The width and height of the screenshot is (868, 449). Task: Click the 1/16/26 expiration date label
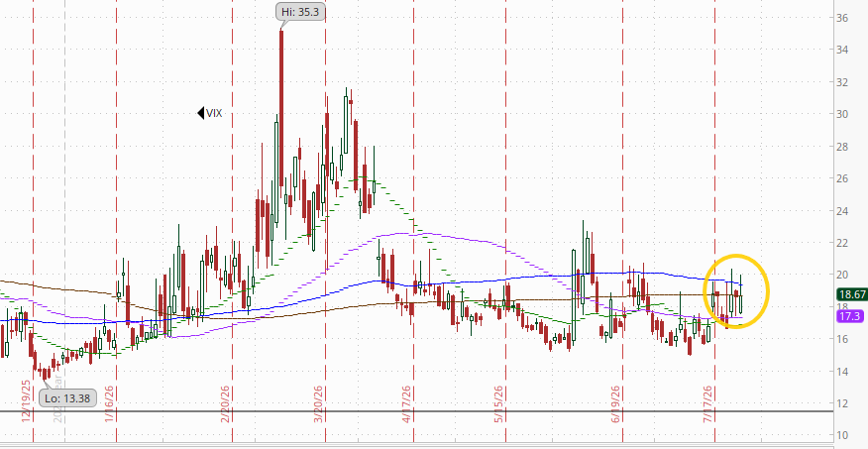coord(109,404)
